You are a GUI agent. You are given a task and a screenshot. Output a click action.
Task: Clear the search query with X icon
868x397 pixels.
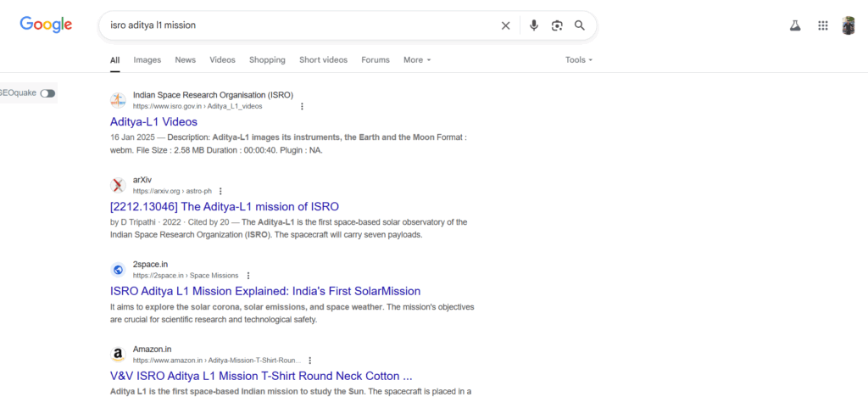pyautogui.click(x=505, y=25)
